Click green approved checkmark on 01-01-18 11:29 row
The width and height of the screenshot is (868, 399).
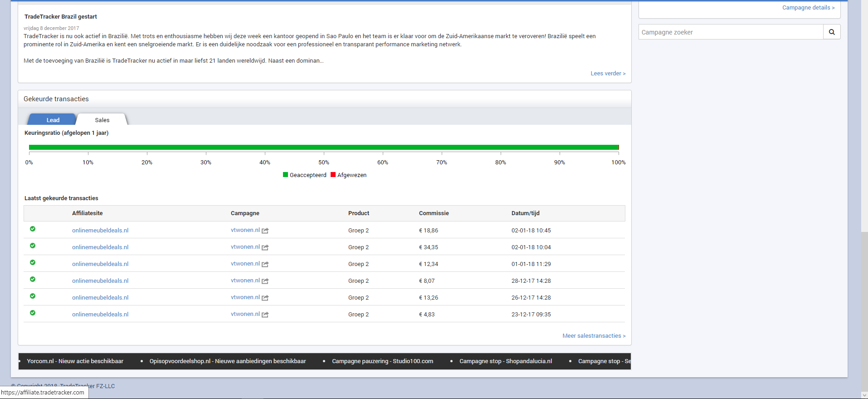click(33, 262)
